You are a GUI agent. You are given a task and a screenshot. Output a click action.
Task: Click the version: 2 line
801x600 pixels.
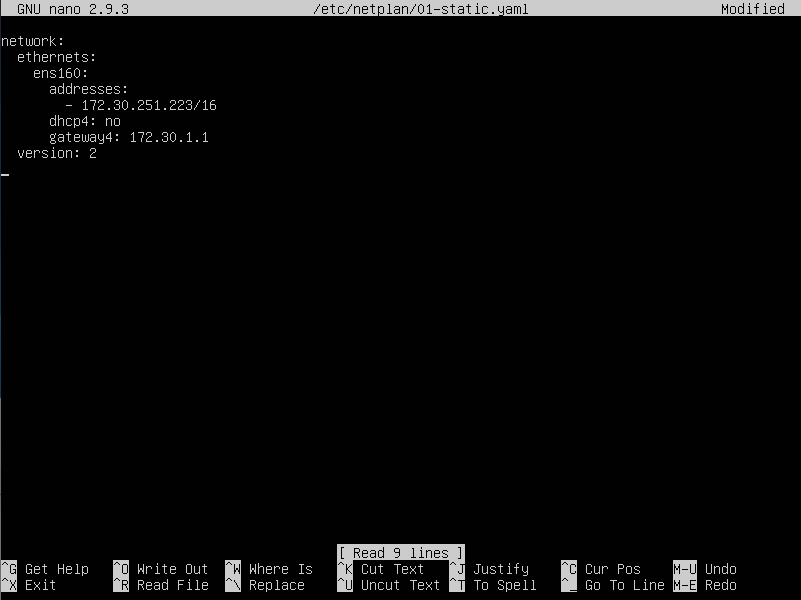pyautogui.click(x=56, y=153)
